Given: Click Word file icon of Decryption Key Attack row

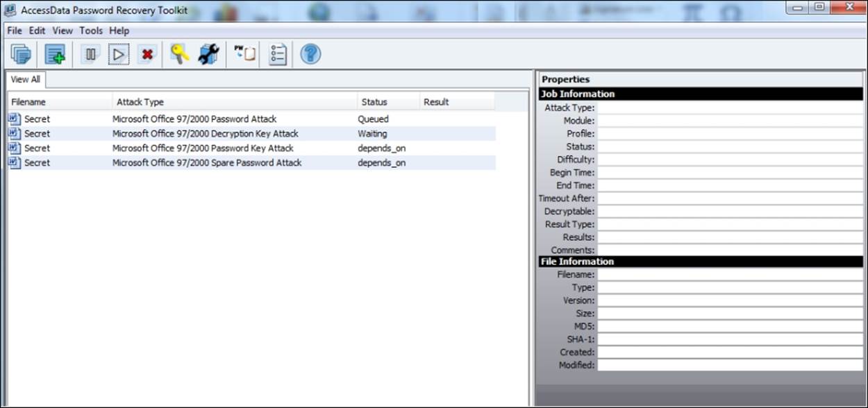Looking at the screenshot, I should point(15,133).
